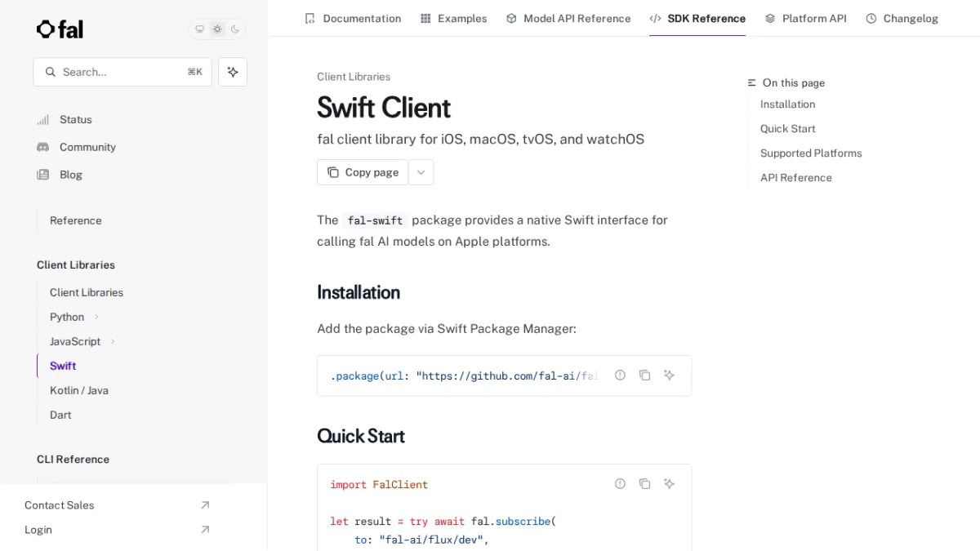Click the Copy page button

[363, 172]
